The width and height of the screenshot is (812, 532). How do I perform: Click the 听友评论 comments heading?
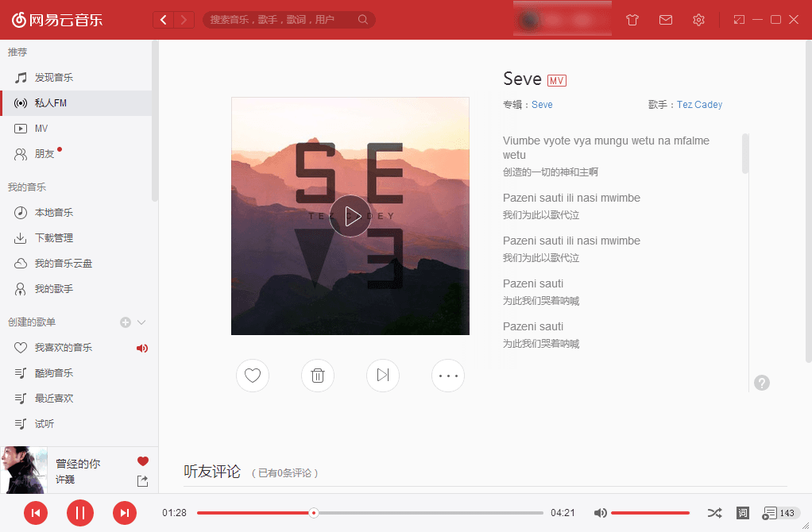212,472
